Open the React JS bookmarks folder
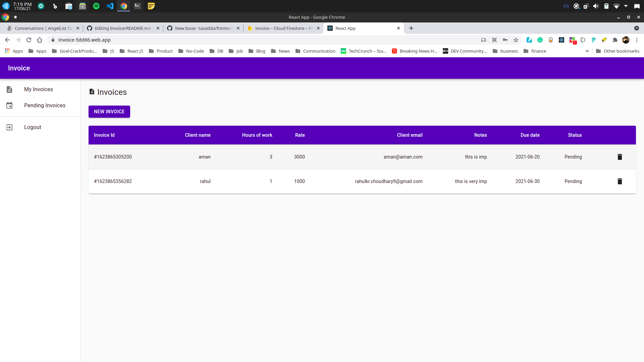Screen dimensions: 644x362 [131, 51]
